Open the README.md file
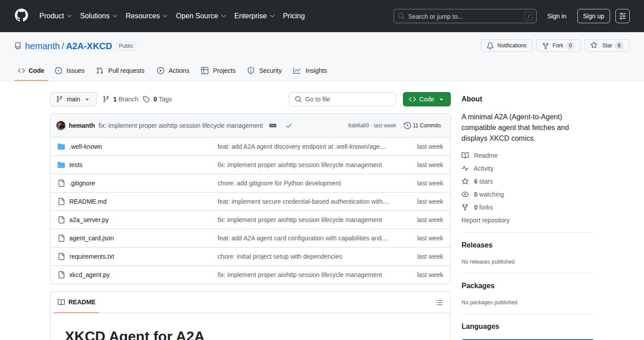The width and height of the screenshot is (644, 340). (88, 201)
